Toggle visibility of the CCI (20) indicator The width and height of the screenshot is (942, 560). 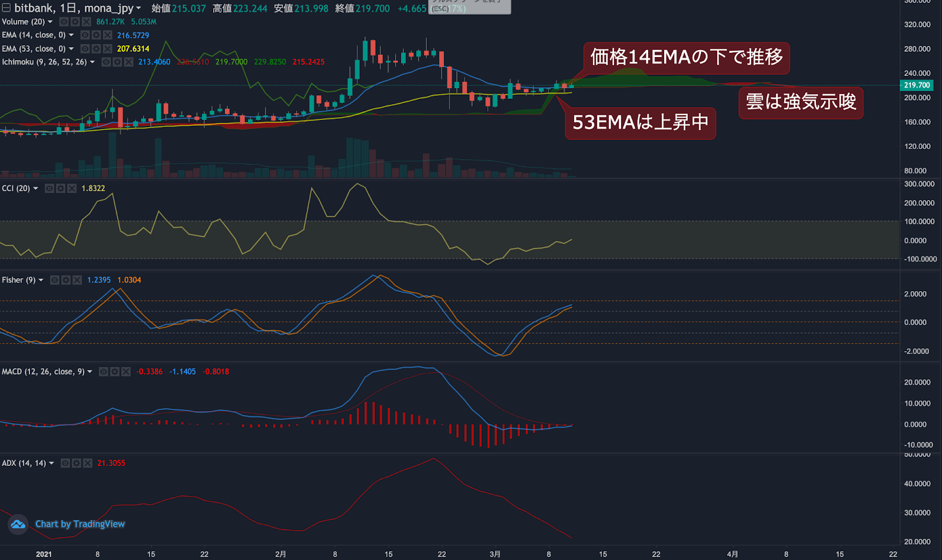click(x=49, y=188)
